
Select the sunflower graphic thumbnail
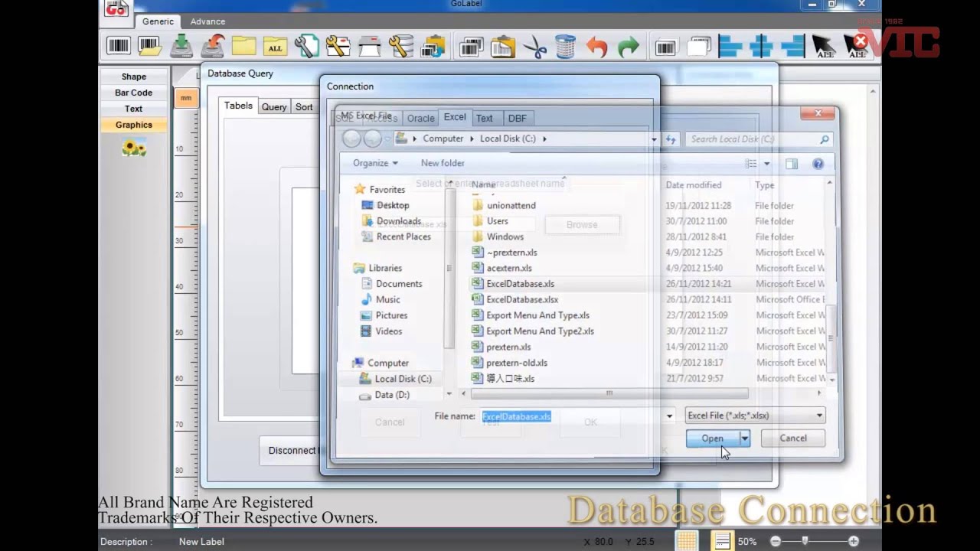[x=134, y=148]
